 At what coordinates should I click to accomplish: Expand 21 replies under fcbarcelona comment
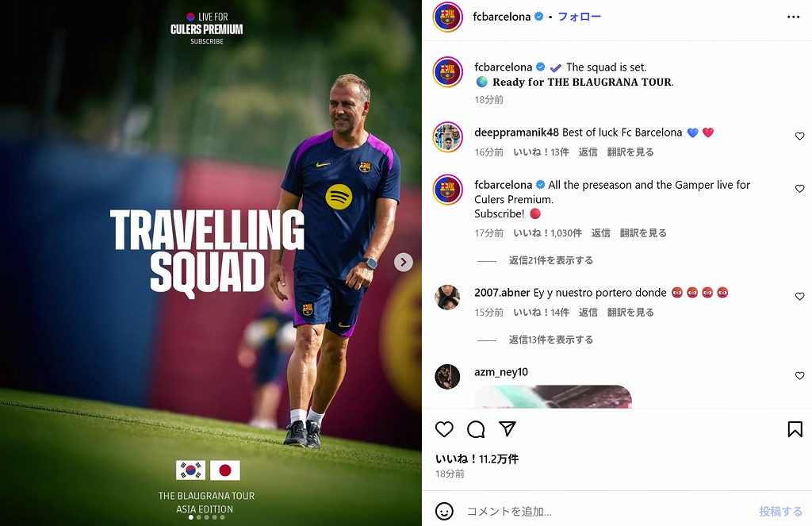(550, 260)
